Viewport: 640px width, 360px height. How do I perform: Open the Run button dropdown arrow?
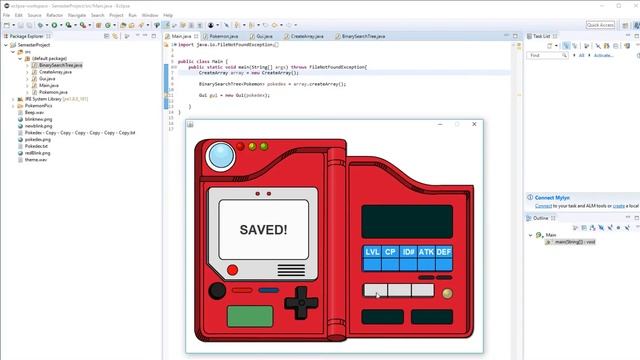point(61,25)
